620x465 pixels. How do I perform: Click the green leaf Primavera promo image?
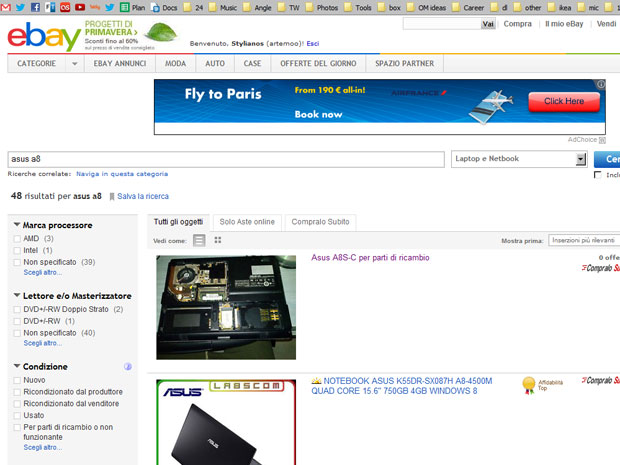click(x=160, y=32)
